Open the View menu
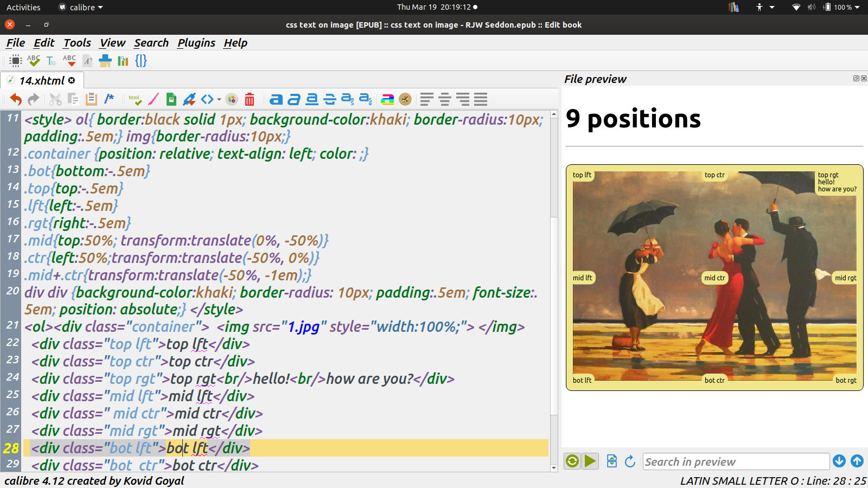868x488 pixels. [x=112, y=43]
